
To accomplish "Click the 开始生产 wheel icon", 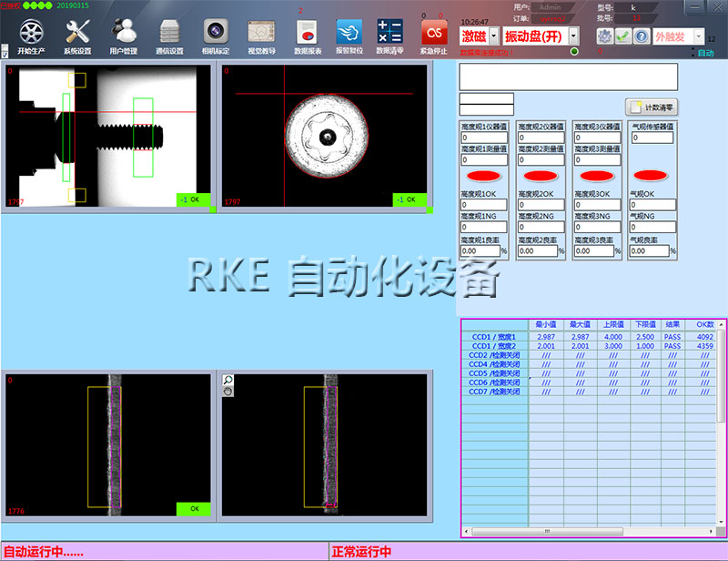I will tap(31, 32).
